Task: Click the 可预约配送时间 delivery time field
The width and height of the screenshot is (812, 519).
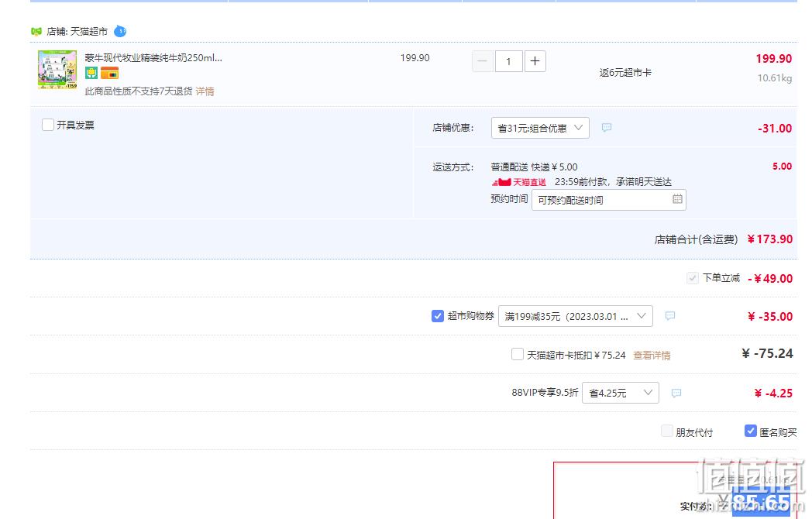Action: (609, 200)
